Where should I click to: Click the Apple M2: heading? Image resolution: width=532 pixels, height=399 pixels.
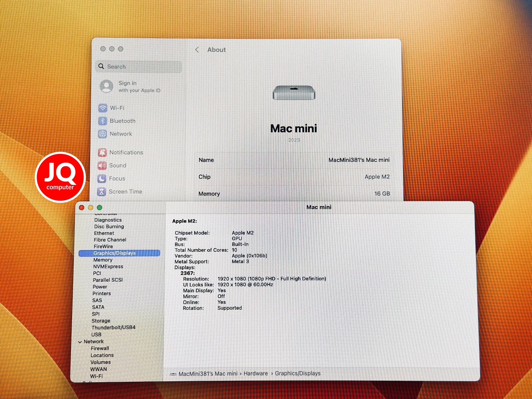coord(185,221)
